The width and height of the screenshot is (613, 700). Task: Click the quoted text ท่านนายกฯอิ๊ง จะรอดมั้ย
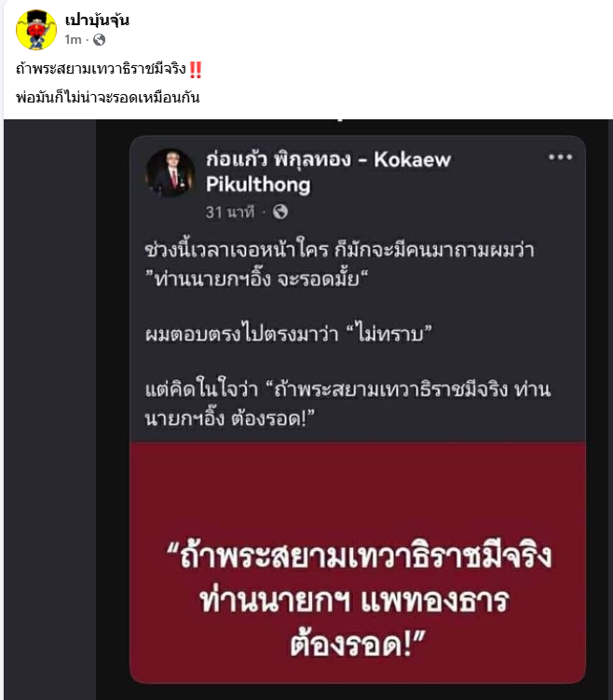(256, 280)
